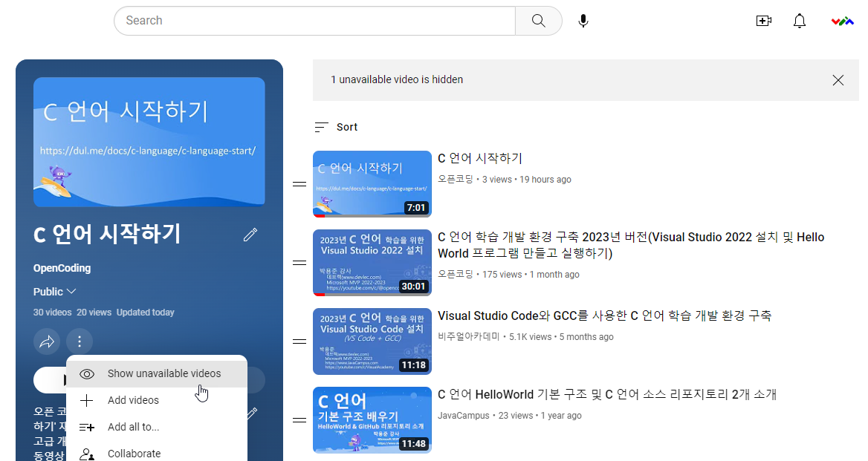The image size is (868, 461).
Task: Select Collaborate menu entry
Action: pyautogui.click(x=134, y=453)
